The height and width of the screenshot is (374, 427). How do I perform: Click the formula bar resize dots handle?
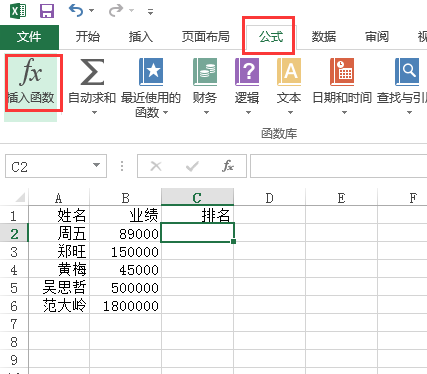click(x=122, y=166)
